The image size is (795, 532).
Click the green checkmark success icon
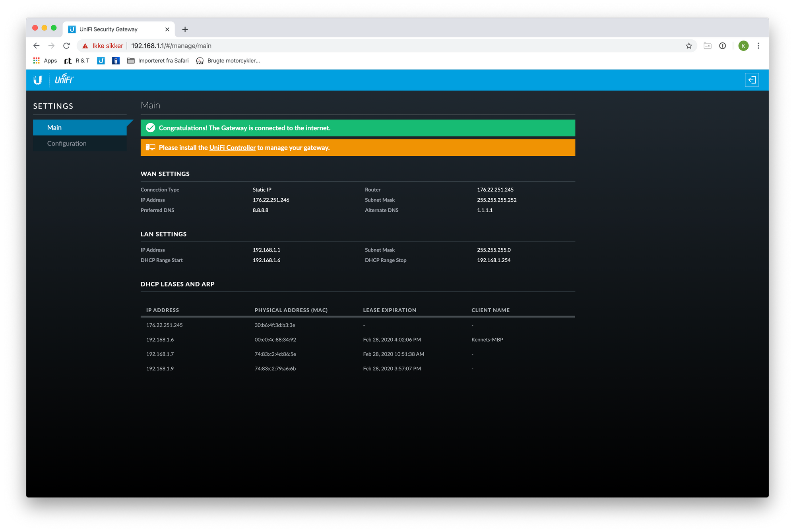[150, 128]
